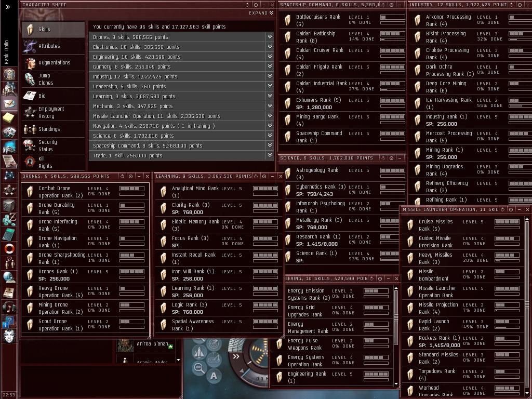This screenshot has width=532, height=399.
Task: Open tutorials info question-mark sidebar icon
Action: click(9, 322)
